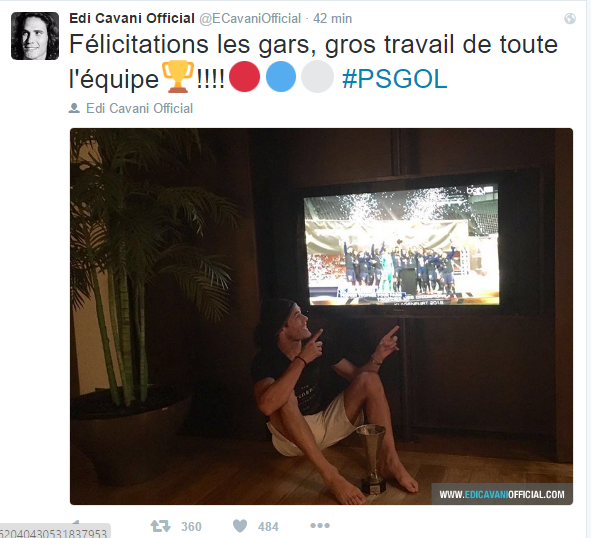The width and height of the screenshot is (591, 538).
Task: Retweet the post using the arrows icon
Action: [161, 526]
